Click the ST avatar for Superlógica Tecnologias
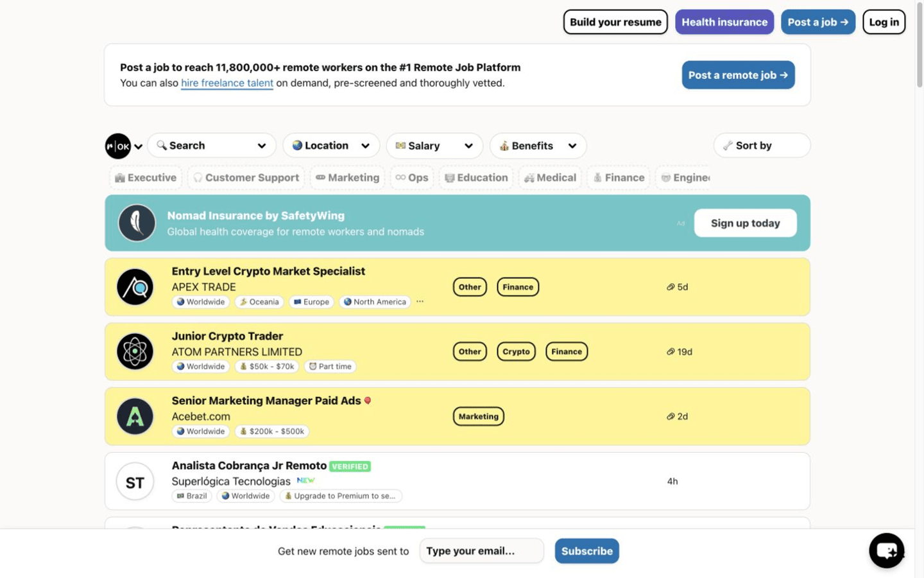This screenshot has height=578, width=924. tap(135, 482)
